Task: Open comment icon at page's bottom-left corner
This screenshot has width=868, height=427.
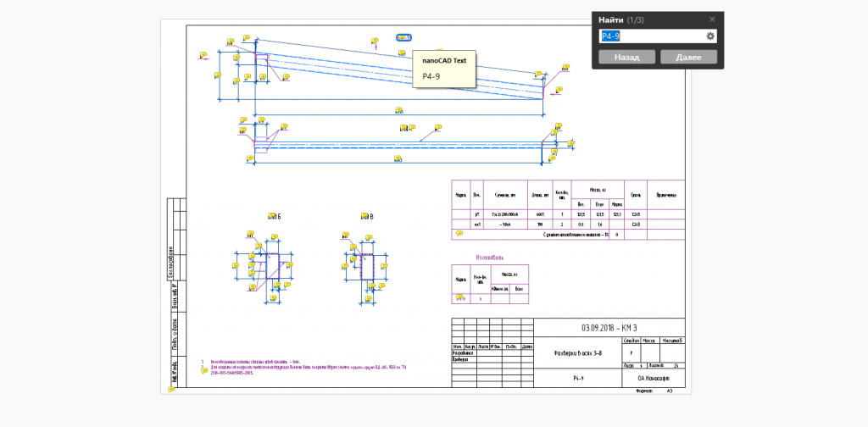Action: pos(171,390)
